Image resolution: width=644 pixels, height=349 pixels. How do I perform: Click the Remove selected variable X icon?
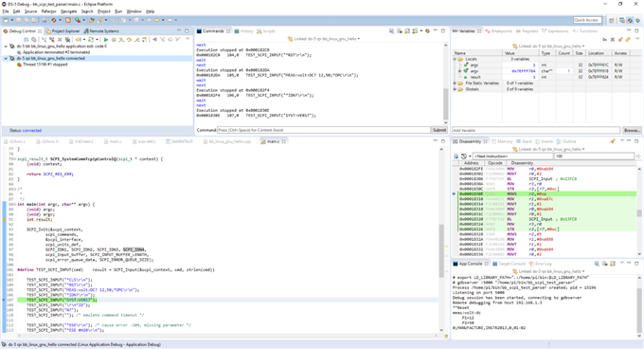click(x=613, y=40)
